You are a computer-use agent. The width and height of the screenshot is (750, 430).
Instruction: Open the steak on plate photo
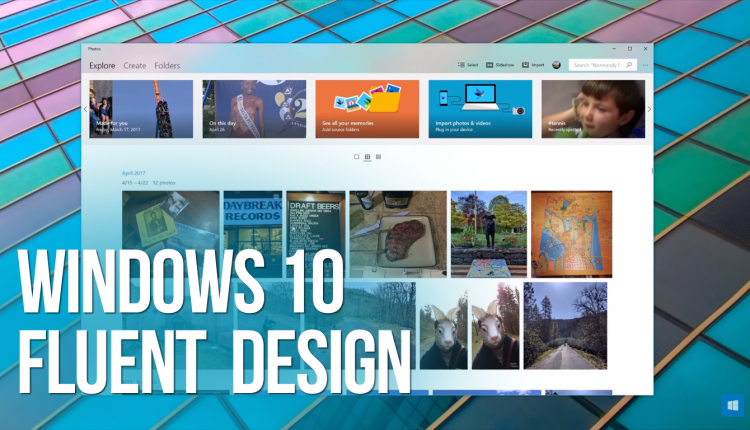[398, 234]
